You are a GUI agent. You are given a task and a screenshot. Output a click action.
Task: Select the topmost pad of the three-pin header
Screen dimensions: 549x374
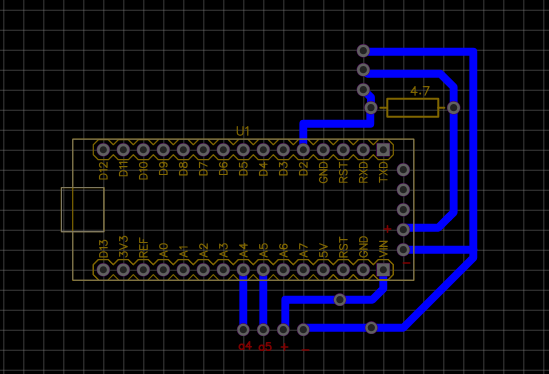point(363,51)
